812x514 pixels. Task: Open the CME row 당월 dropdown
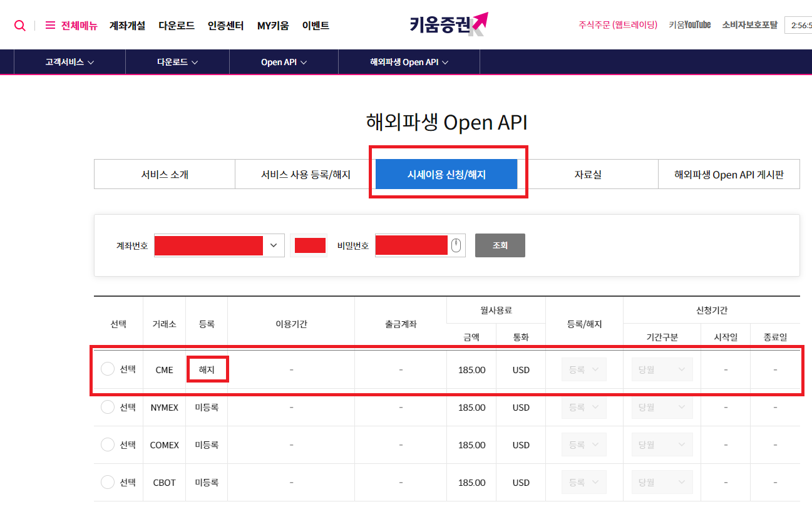[x=662, y=369]
